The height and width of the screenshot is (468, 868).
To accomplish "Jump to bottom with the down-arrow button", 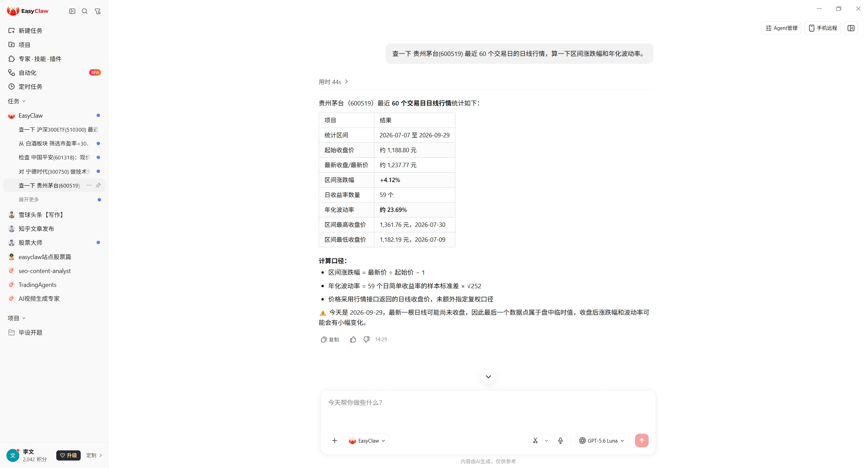I will coord(488,377).
